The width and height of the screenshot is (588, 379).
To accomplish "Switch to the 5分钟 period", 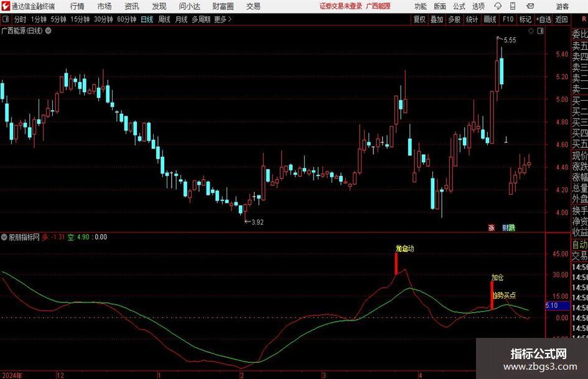I will coord(58,19).
